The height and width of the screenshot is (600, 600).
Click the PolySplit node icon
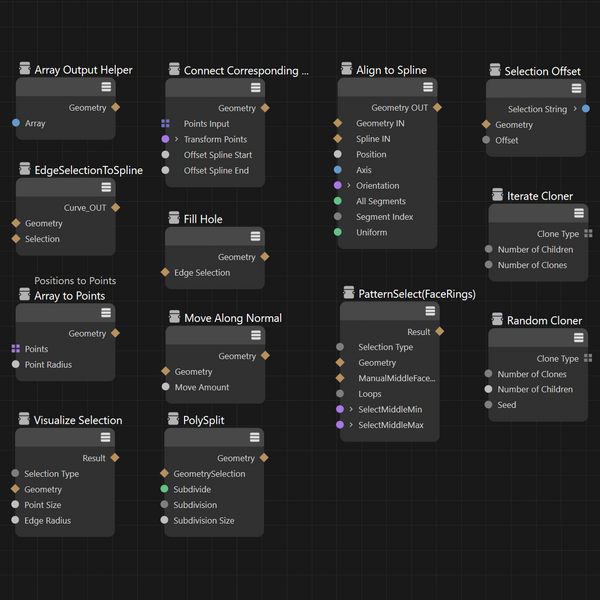pos(173,419)
